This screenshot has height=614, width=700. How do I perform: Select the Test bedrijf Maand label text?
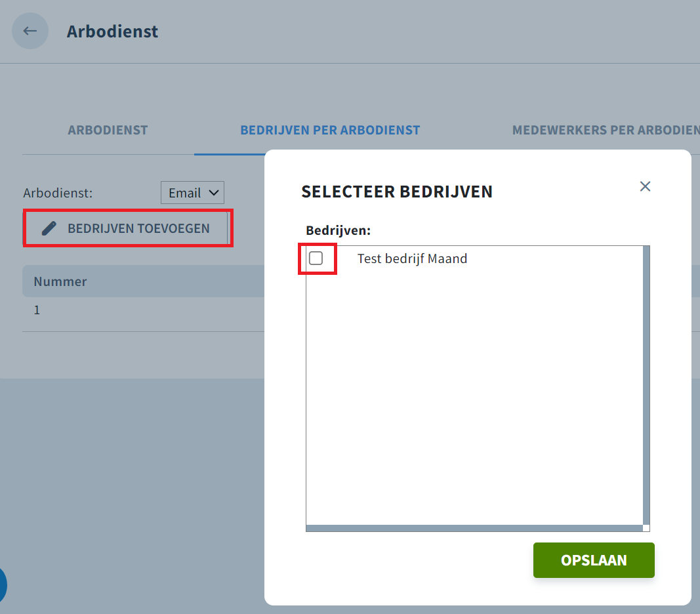[412, 258]
